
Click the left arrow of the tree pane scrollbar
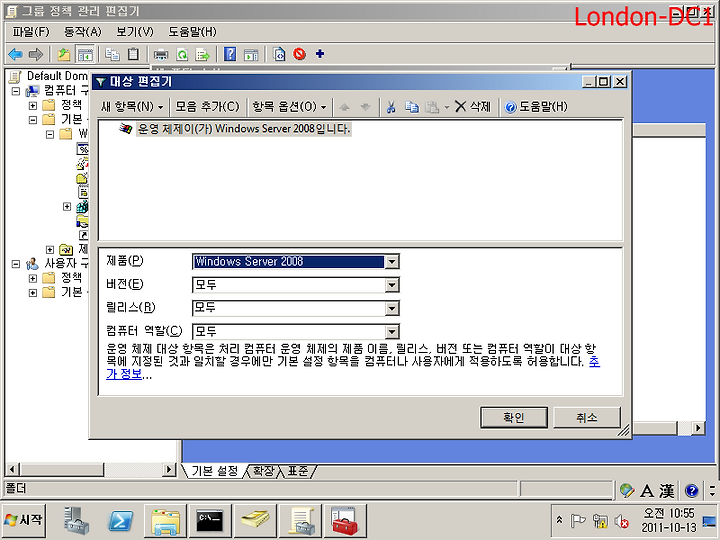coord(12,469)
